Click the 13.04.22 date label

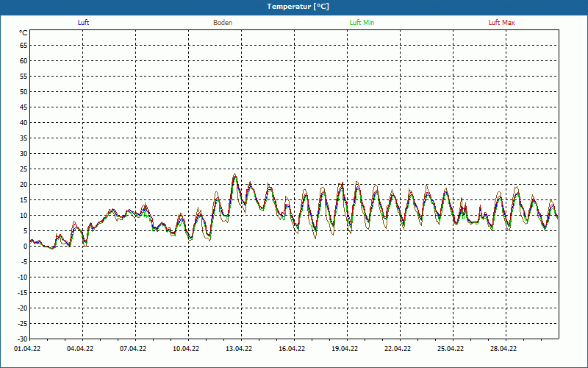239,349
